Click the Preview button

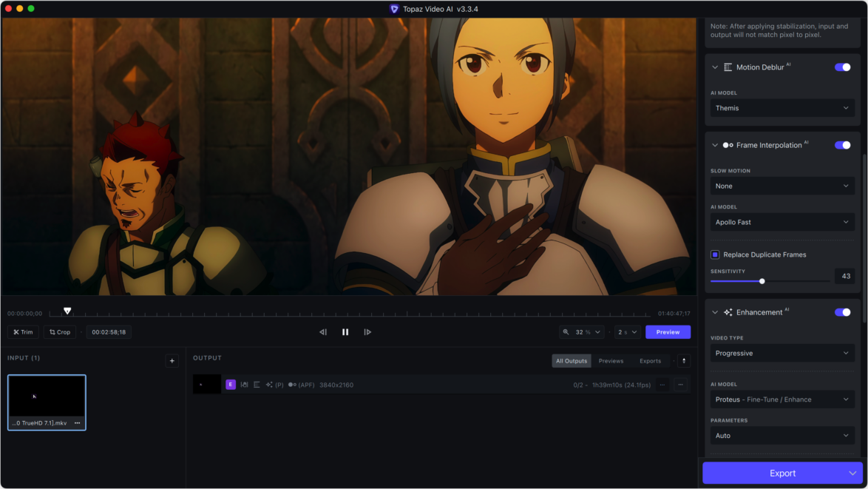click(x=668, y=332)
